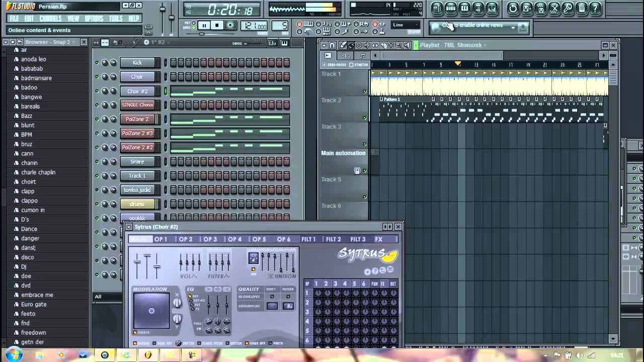Toggle the Sytrus unison ORD checkbox
This screenshot has height=362, width=644.
click(254, 269)
